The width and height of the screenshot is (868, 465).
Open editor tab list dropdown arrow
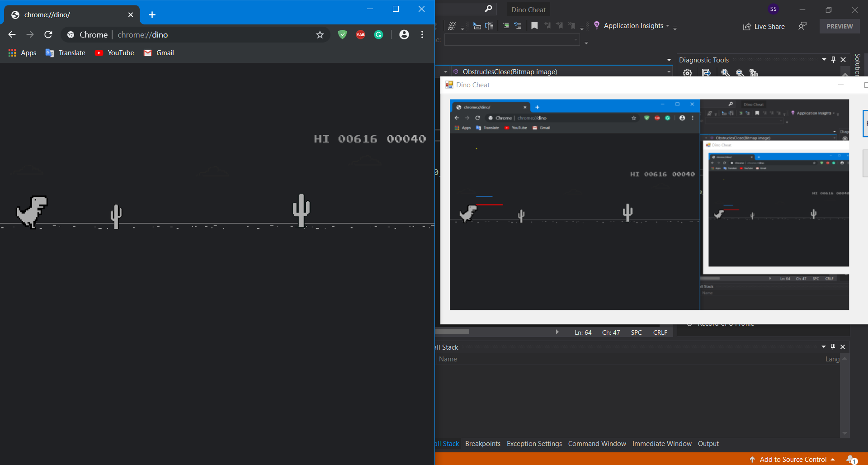click(x=669, y=60)
